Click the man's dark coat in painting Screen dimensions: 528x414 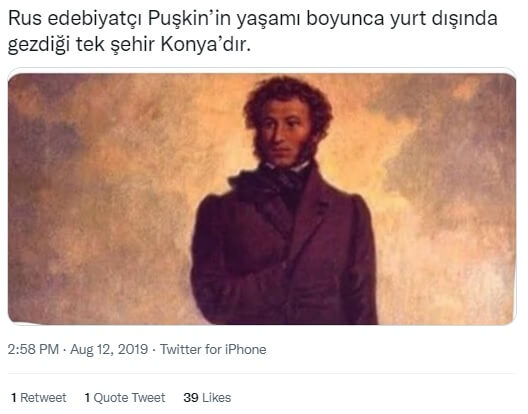(x=285, y=256)
